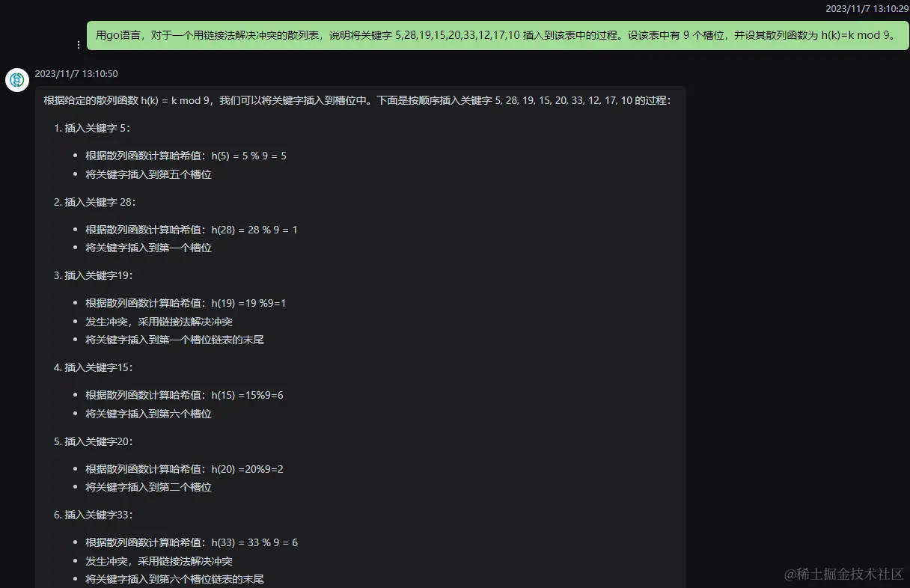Click the line 插入关键字20
This screenshot has width=910, height=588.
point(93,441)
